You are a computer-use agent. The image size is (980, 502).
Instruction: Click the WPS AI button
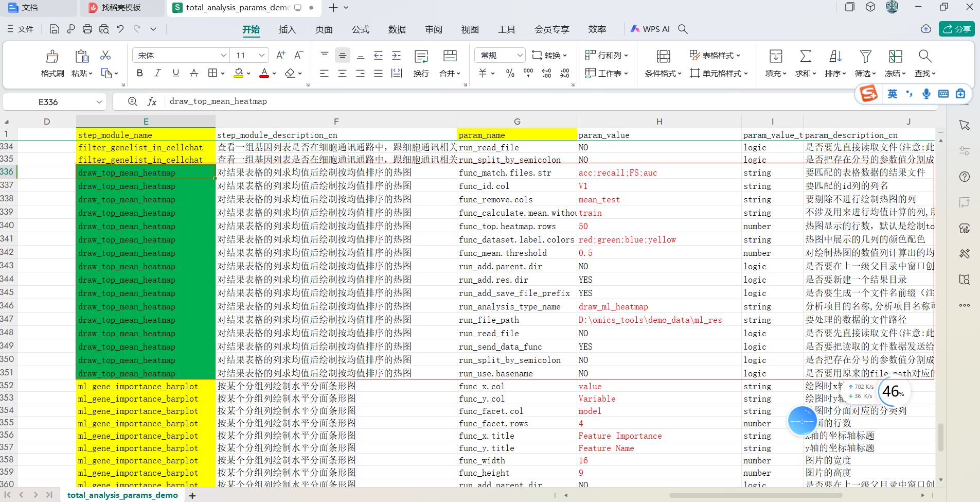(650, 29)
